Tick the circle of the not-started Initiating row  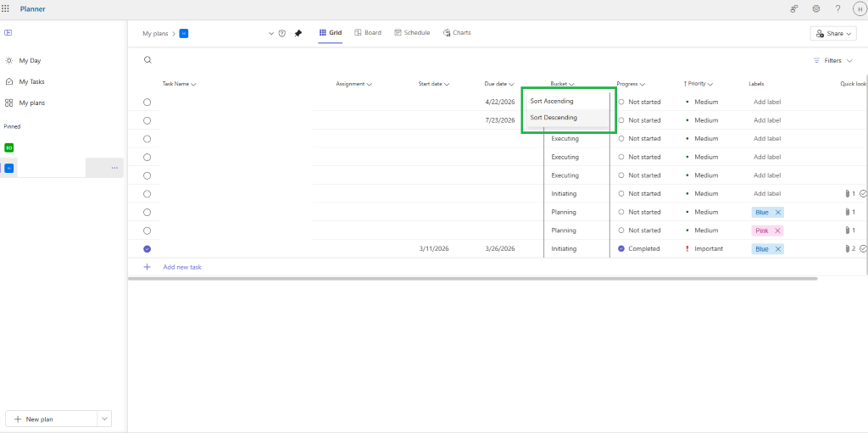tap(147, 194)
